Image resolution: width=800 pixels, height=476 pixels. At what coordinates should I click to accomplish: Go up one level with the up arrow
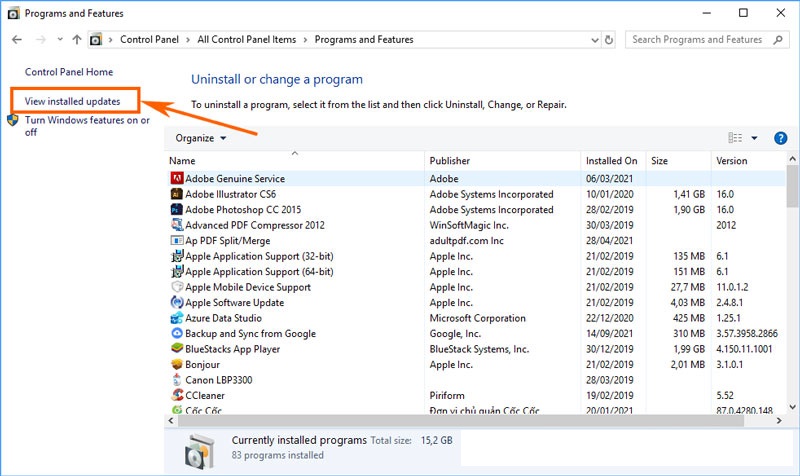click(x=77, y=40)
